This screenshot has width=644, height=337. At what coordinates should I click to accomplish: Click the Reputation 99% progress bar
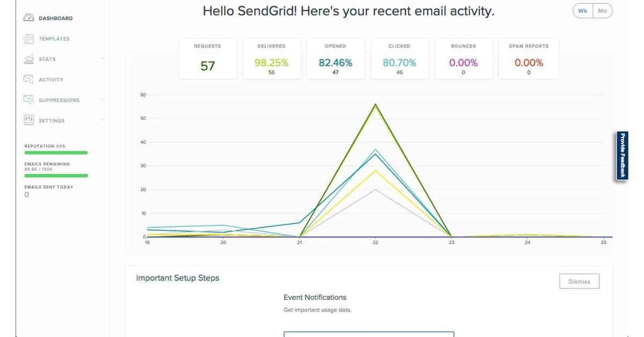click(56, 153)
